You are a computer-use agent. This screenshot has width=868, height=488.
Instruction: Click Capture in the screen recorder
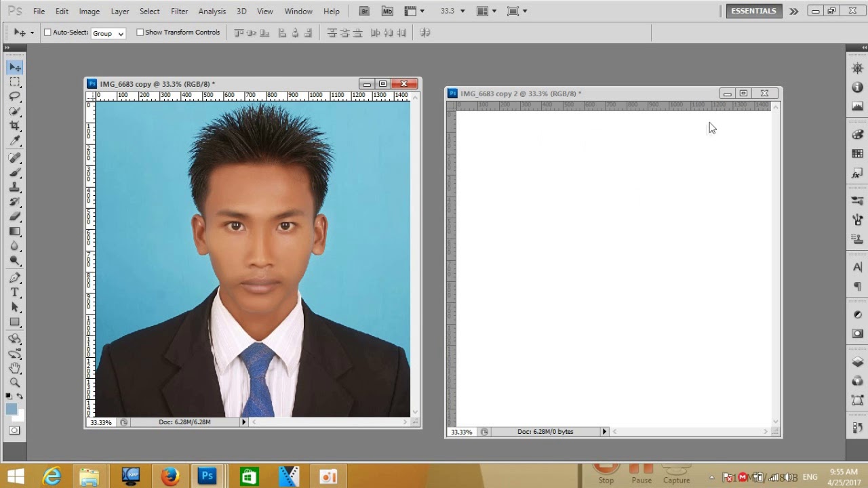pyautogui.click(x=676, y=474)
